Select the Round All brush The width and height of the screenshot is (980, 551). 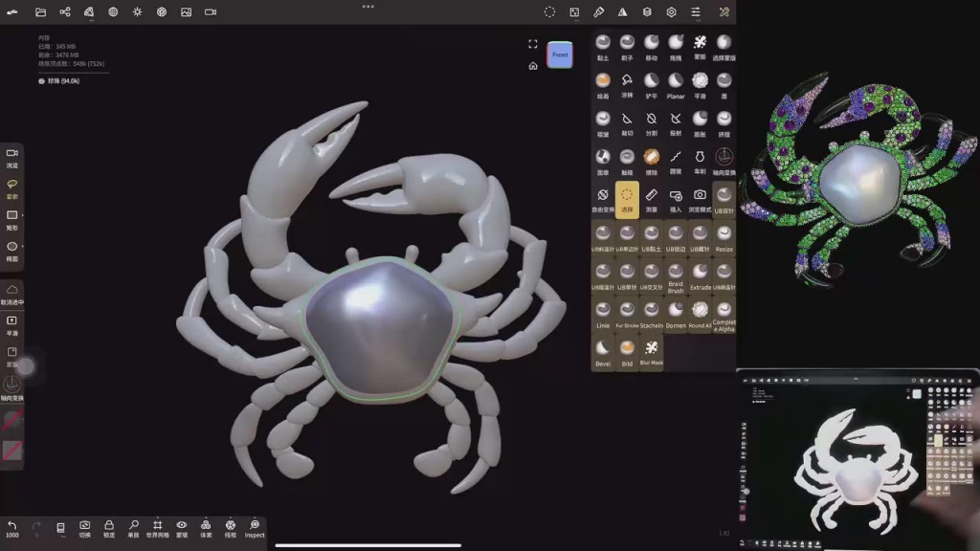pyautogui.click(x=700, y=315)
